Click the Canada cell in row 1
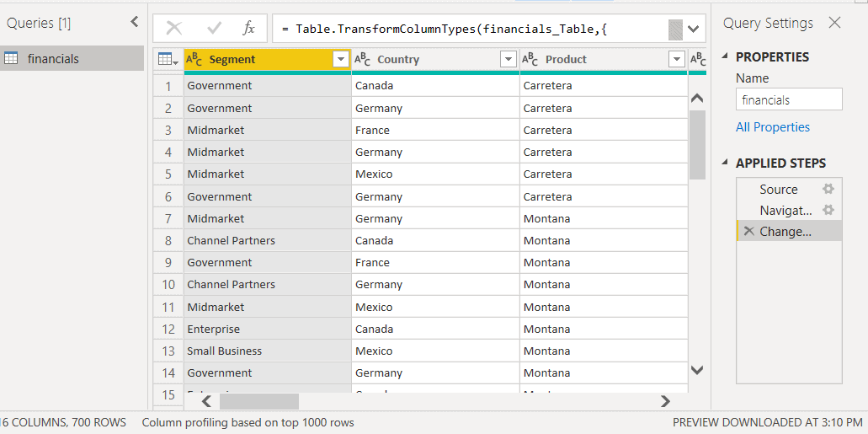The height and width of the screenshot is (434, 868). (x=435, y=85)
